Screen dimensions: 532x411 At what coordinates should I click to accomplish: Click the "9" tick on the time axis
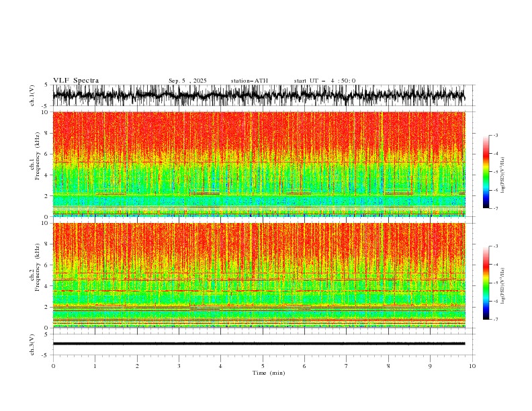point(430,366)
